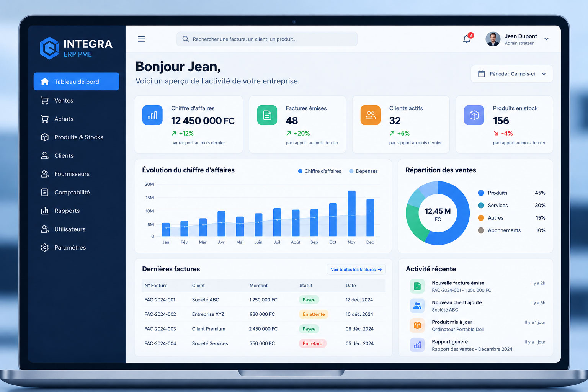Click the Jean Dupont profile avatar

(493, 39)
